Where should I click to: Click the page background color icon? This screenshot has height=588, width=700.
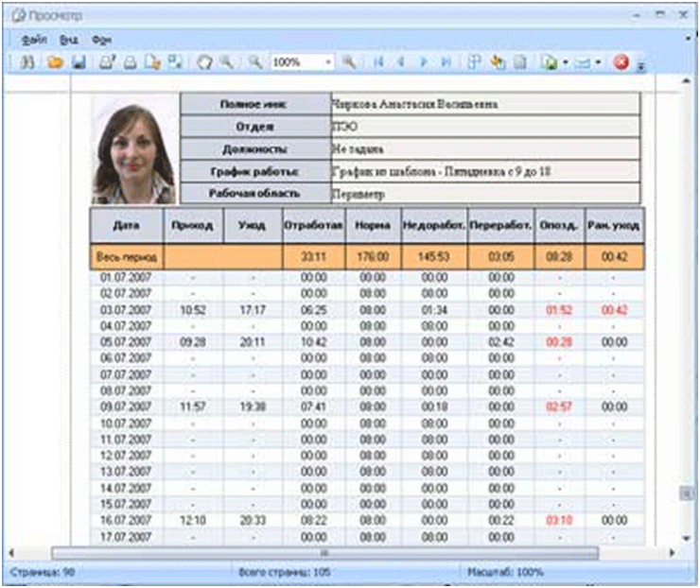tap(498, 62)
